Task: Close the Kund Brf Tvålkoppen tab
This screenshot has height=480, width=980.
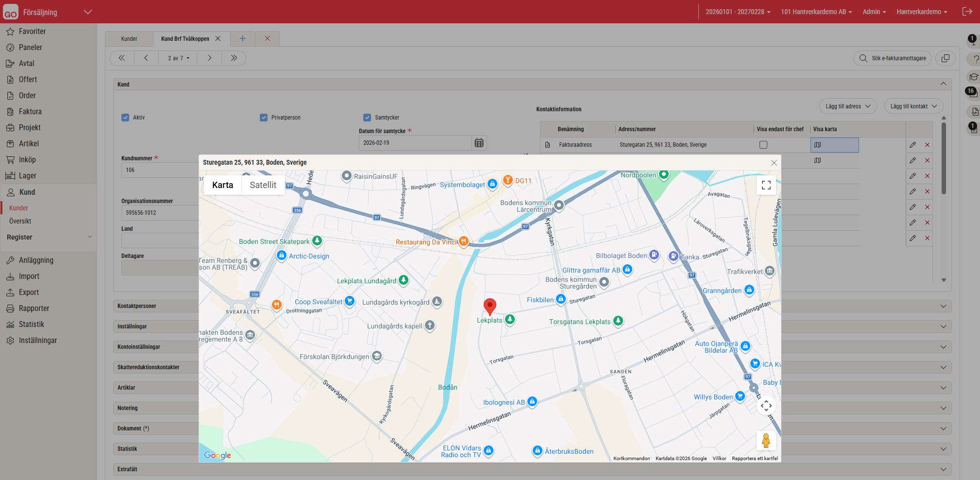Action: (x=218, y=39)
